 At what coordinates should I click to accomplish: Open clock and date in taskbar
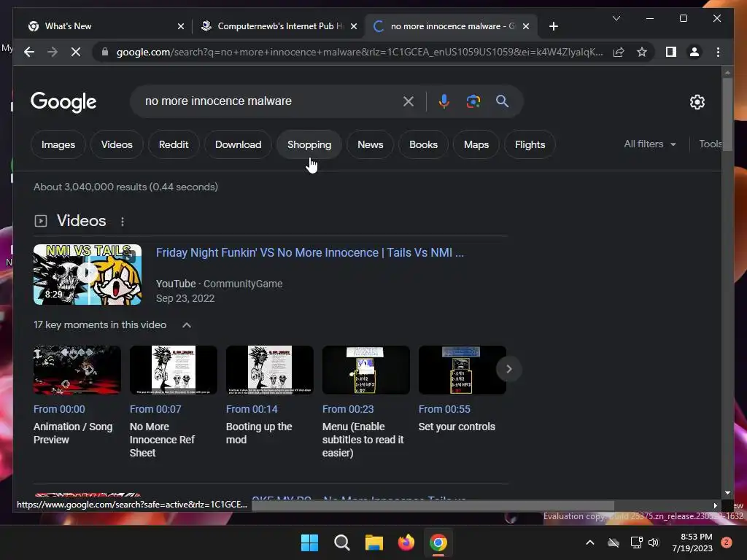point(692,542)
